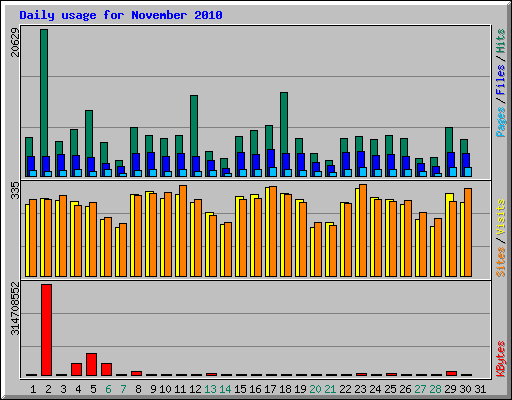
Task: Click the Pages axis label
Action: 500,122
